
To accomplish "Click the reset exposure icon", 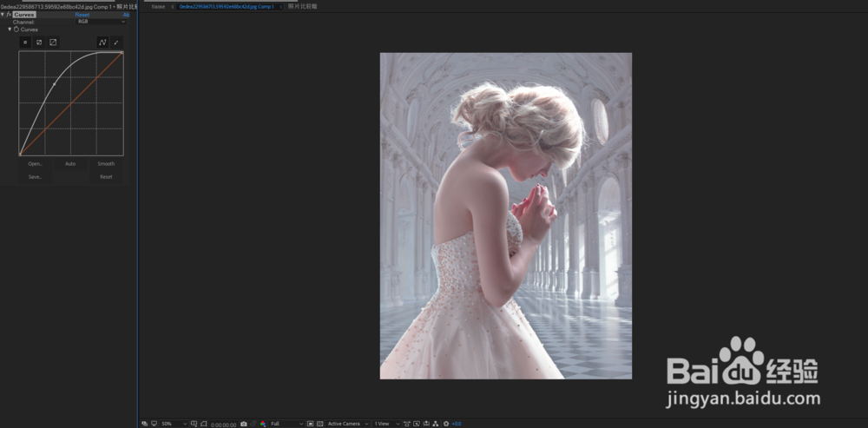I will coord(446,424).
